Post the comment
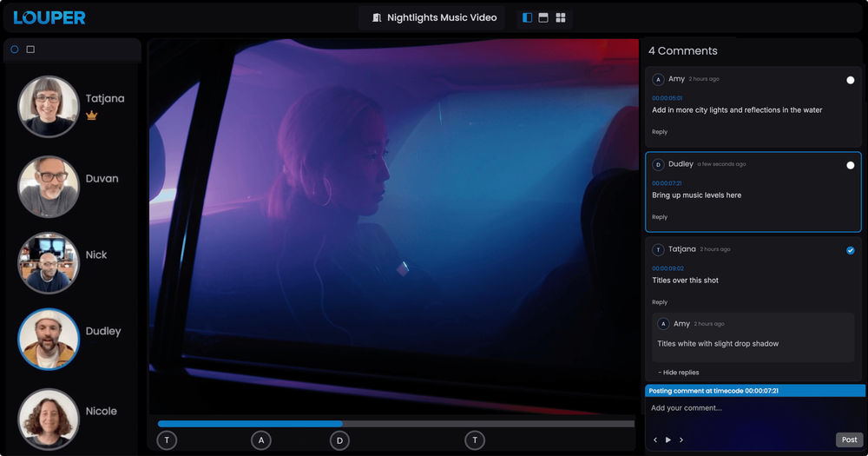The width and height of the screenshot is (868, 456). tap(849, 439)
